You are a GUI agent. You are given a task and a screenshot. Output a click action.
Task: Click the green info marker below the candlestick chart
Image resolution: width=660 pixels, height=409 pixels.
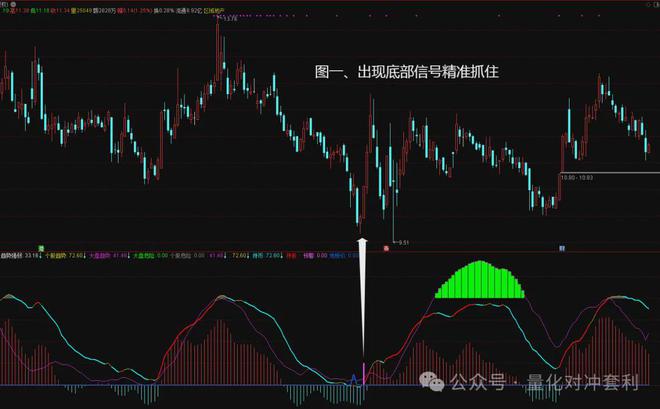[x=41, y=248]
